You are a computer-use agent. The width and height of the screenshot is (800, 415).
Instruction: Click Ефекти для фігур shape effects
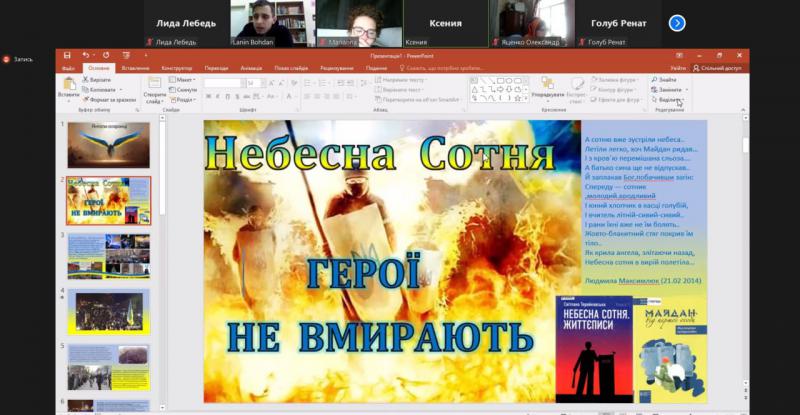coord(616,100)
